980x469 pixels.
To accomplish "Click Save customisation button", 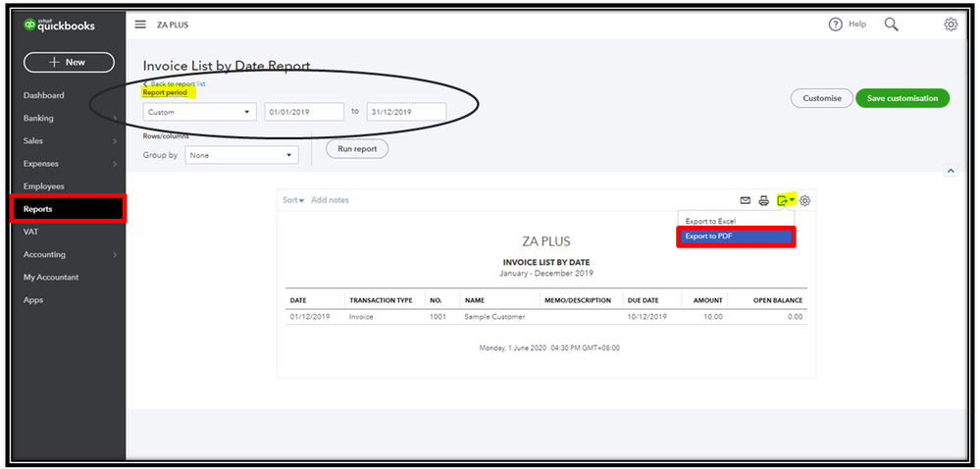I will click(903, 98).
